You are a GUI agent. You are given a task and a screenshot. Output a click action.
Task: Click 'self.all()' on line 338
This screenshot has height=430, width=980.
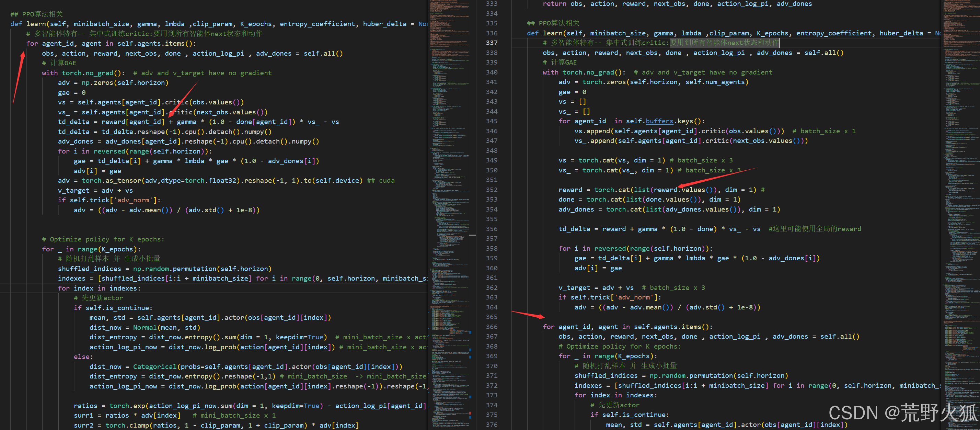point(823,53)
